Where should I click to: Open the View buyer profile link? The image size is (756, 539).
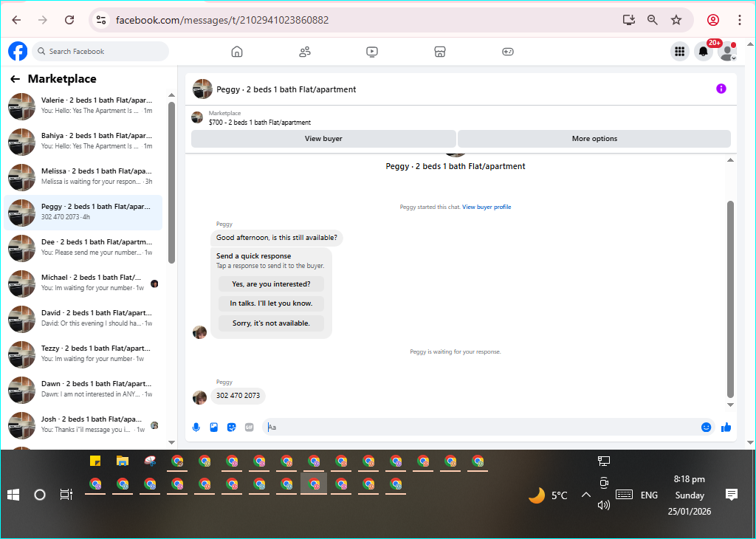coord(487,207)
